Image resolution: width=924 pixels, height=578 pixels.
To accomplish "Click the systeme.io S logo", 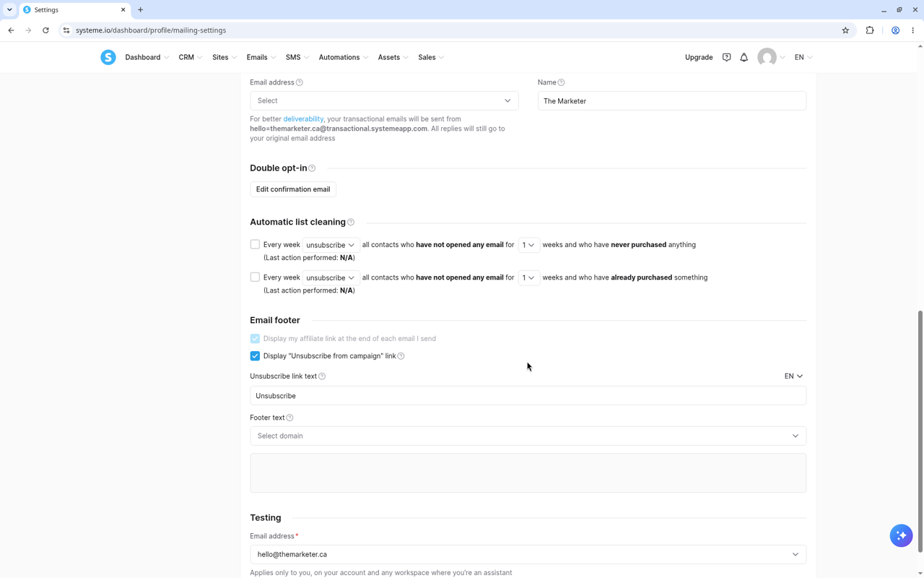I will point(108,57).
